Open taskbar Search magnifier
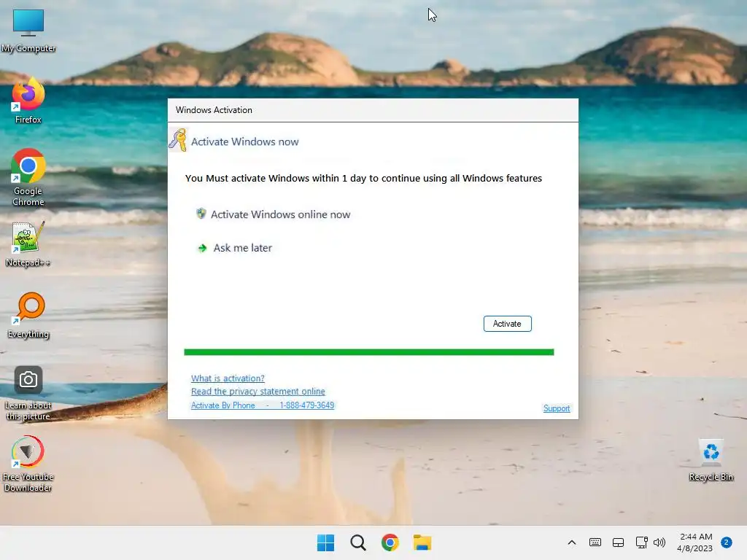This screenshot has height=560, width=747. [357, 542]
